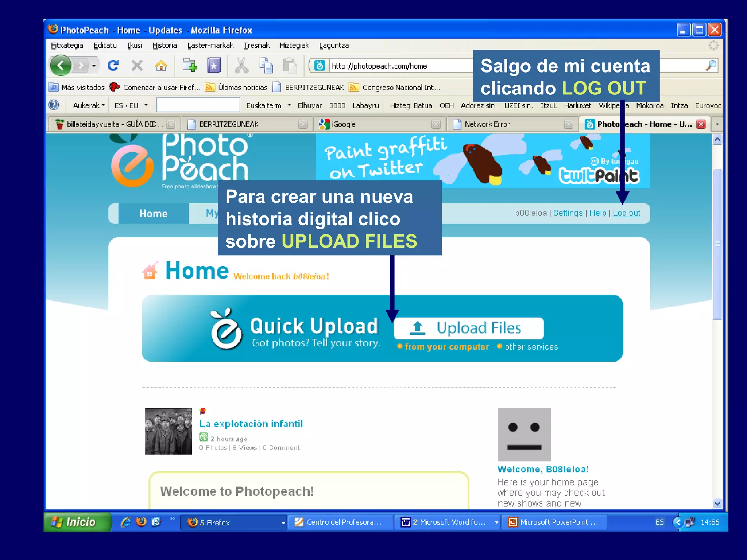Image resolution: width=747 pixels, height=560 pixels.
Task: Reload the page with the refresh icon
Action: [x=113, y=66]
